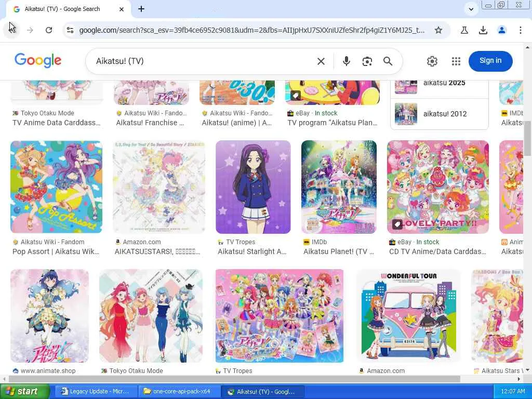Viewport: 532px width, 399px height.
Task: Click CD TV Anime/Data Carddas... title link
Action: click(x=437, y=252)
